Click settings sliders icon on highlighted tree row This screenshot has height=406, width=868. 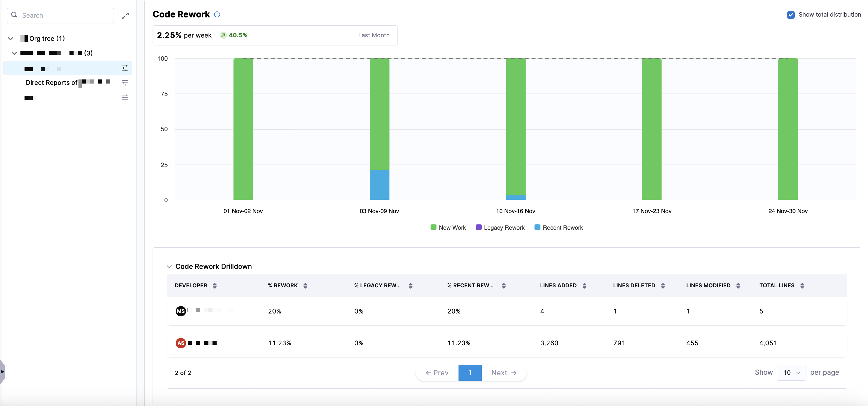(x=125, y=68)
